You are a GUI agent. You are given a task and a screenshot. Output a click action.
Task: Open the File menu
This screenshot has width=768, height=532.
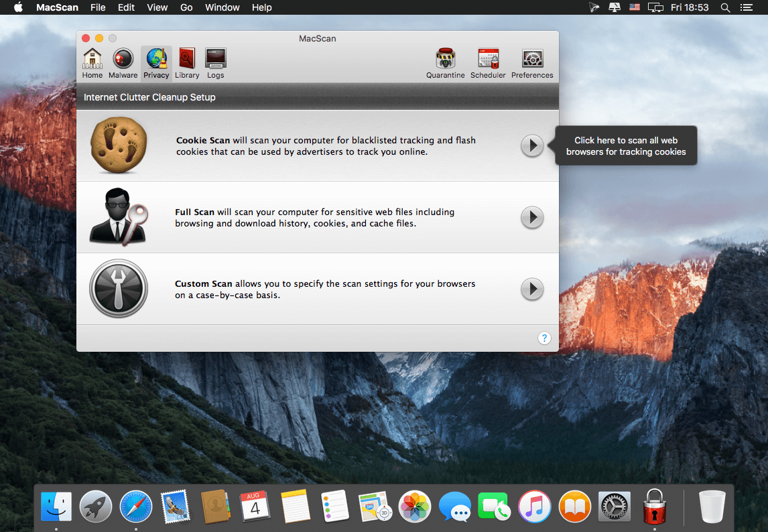98,7
